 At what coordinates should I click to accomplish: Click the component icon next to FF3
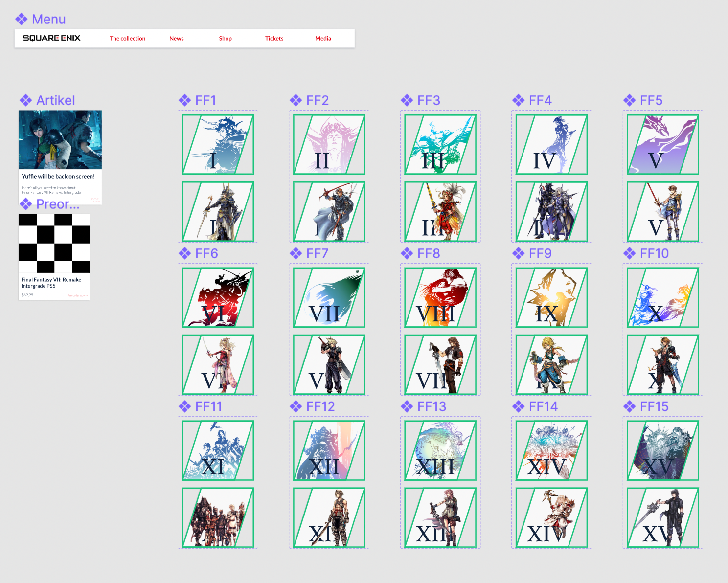(x=407, y=100)
